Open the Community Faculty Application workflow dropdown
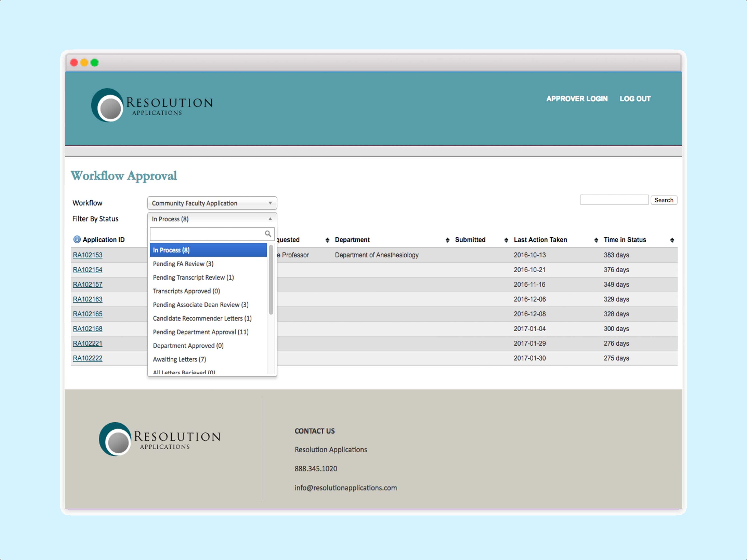747x560 pixels. [212, 203]
